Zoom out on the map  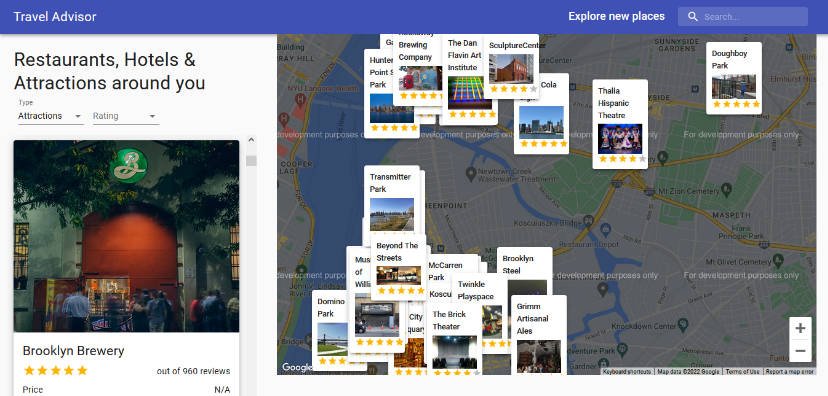(x=800, y=351)
